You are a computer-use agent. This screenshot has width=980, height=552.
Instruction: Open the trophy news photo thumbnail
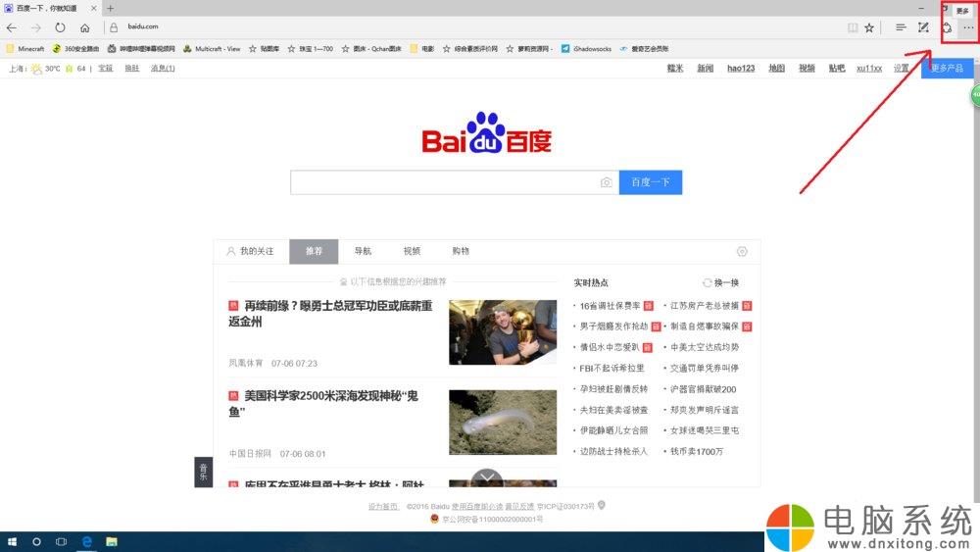point(503,332)
